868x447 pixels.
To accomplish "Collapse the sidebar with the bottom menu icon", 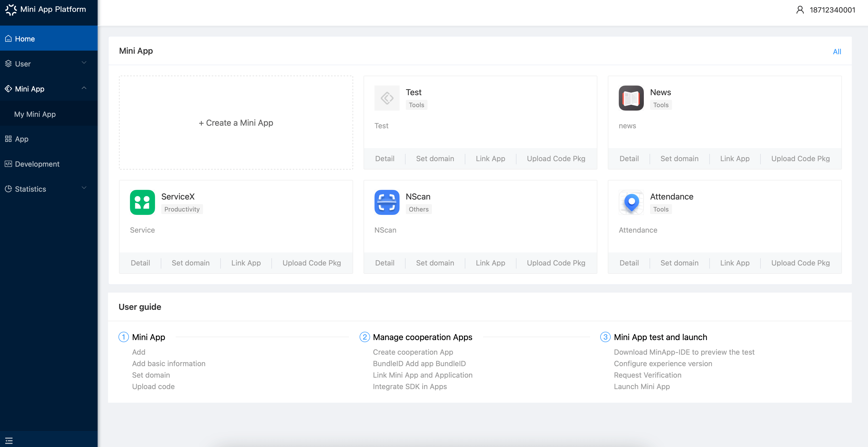I will click(9, 440).
